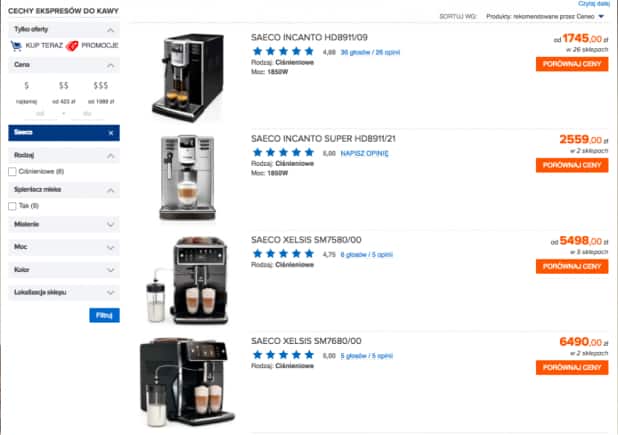Click the Kup Teraz shopping cart icon
618x435 pixels.
[16, 46]
